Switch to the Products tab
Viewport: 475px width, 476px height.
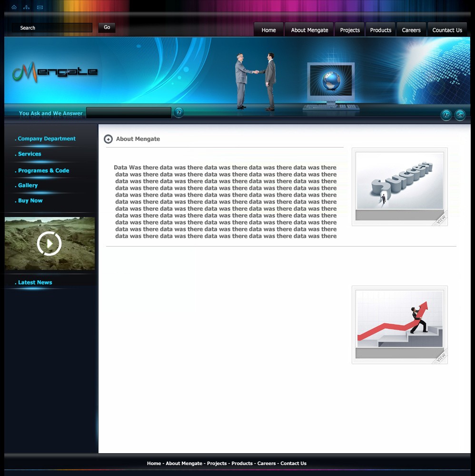pos(381,30)
